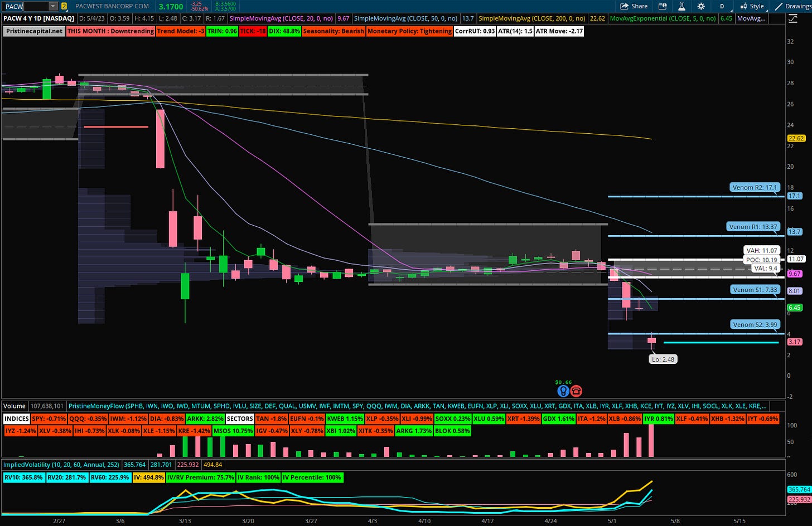812x526 pixels.
Task: Click the 'IV: 494.8%' label
Action: click(x=149, y=478)
